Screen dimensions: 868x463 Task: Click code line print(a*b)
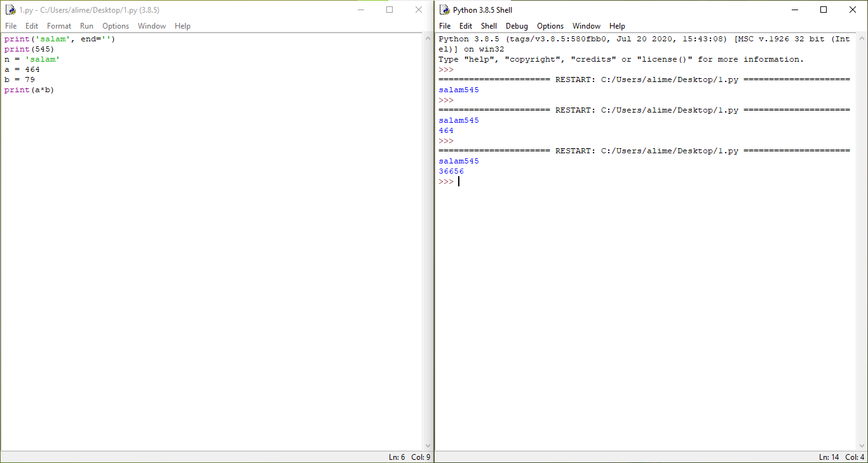point(29,90)
